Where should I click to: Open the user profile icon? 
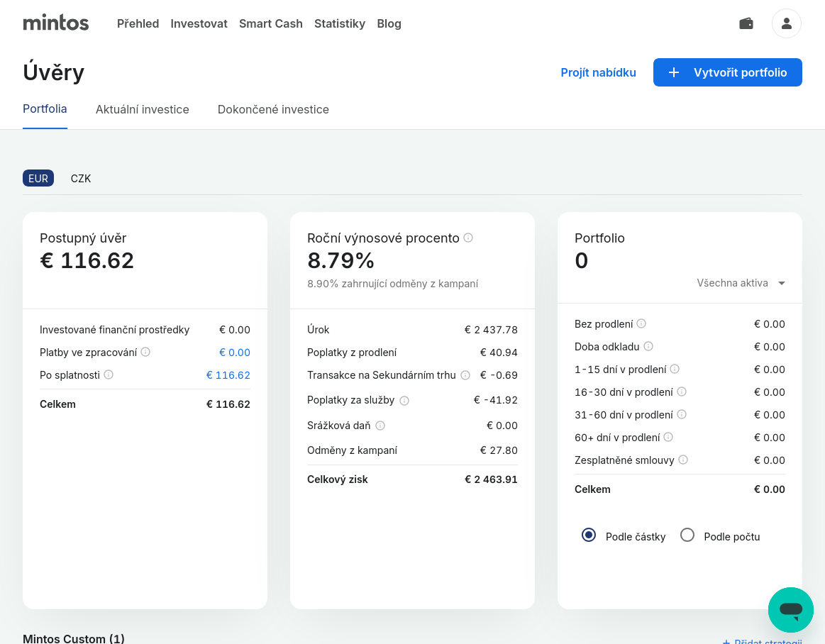click(x=786, y=23)
